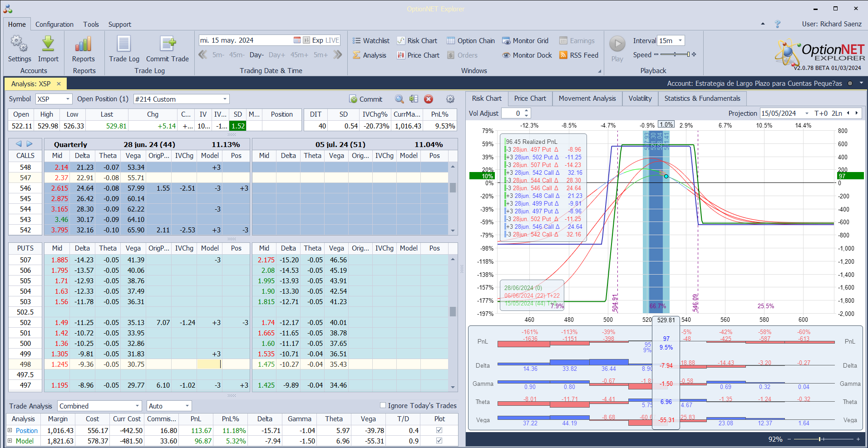This screenshot has height=448, width=868.
Task: Expand the Symbol XSP dropdown
Action: click(68, 99)
